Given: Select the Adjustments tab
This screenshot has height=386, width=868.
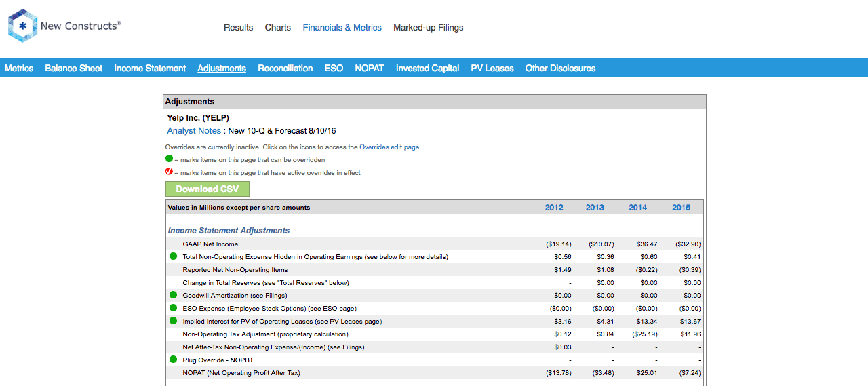Looking at the screenshot, I should 222,68.
